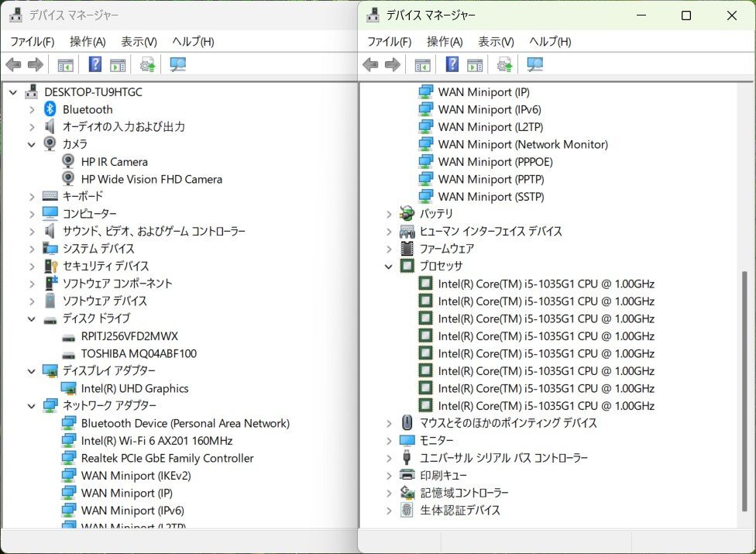Select Bluetooth Device (Personal Area Network)

(185, 423)
